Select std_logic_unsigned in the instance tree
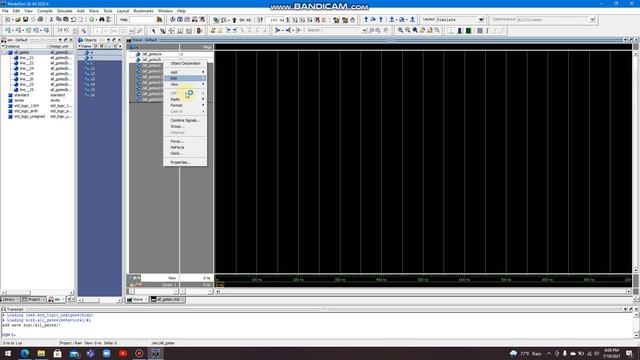 [29, 116]
